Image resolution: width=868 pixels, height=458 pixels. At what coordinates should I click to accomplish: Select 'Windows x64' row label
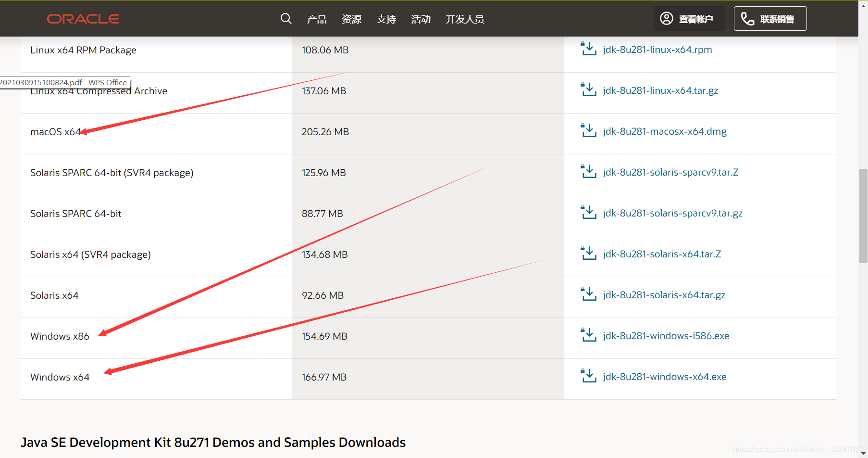60,377
